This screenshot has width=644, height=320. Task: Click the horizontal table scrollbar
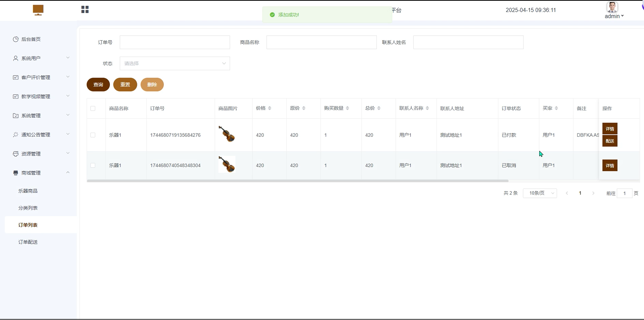[297, 181]
